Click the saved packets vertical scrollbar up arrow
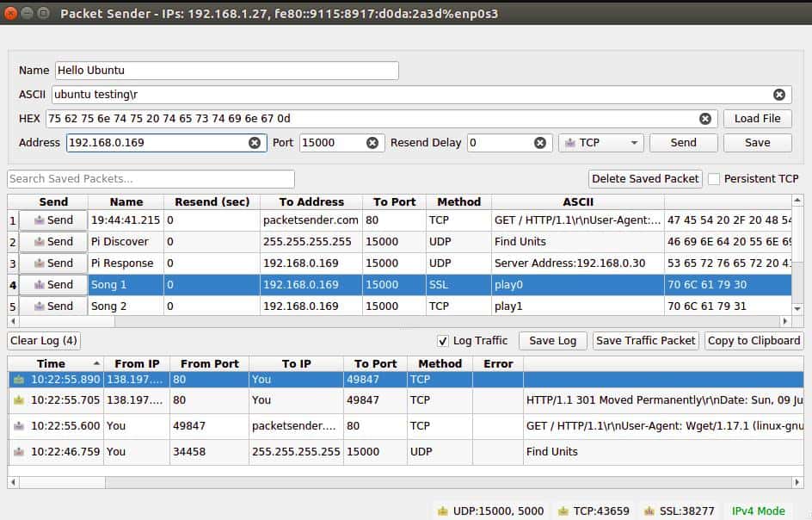Viewport: 812px width, 520px height. [797, 200]
